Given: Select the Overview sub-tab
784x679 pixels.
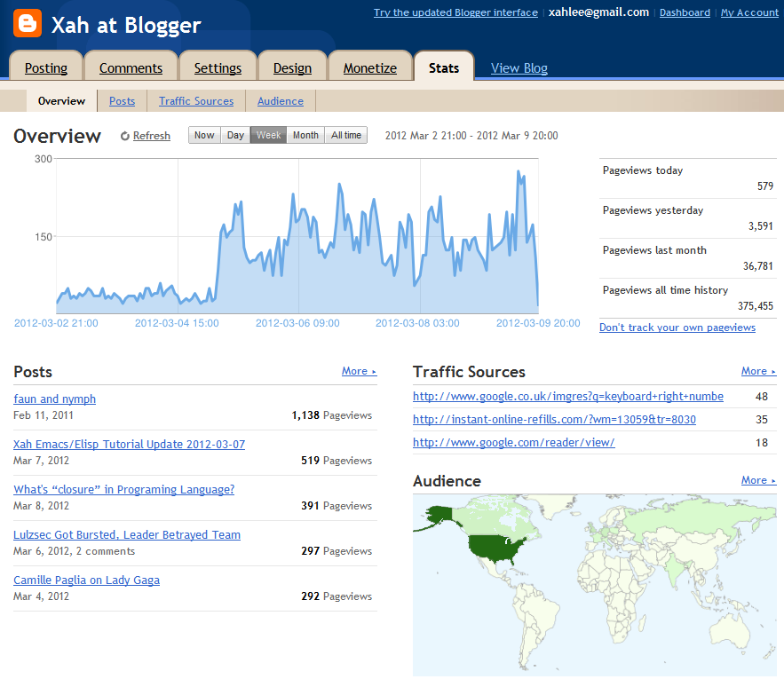Looking at the screenshot, I should click(61, 101).
